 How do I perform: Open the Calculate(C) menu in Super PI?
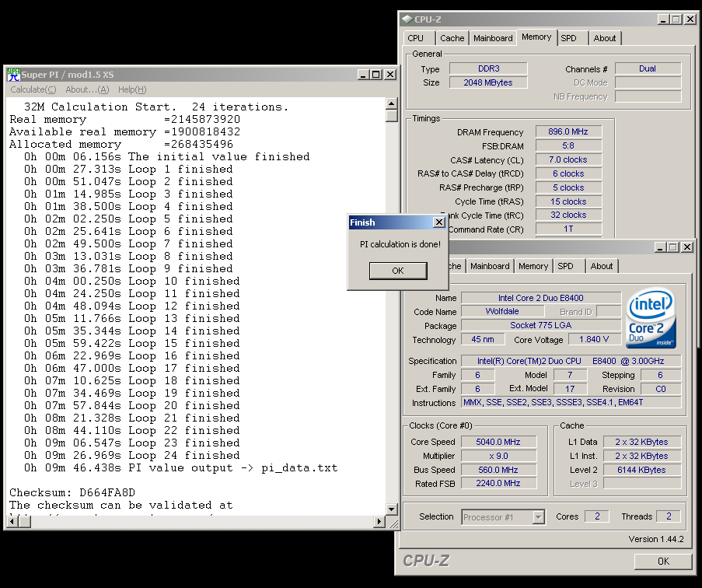(33, 89)
